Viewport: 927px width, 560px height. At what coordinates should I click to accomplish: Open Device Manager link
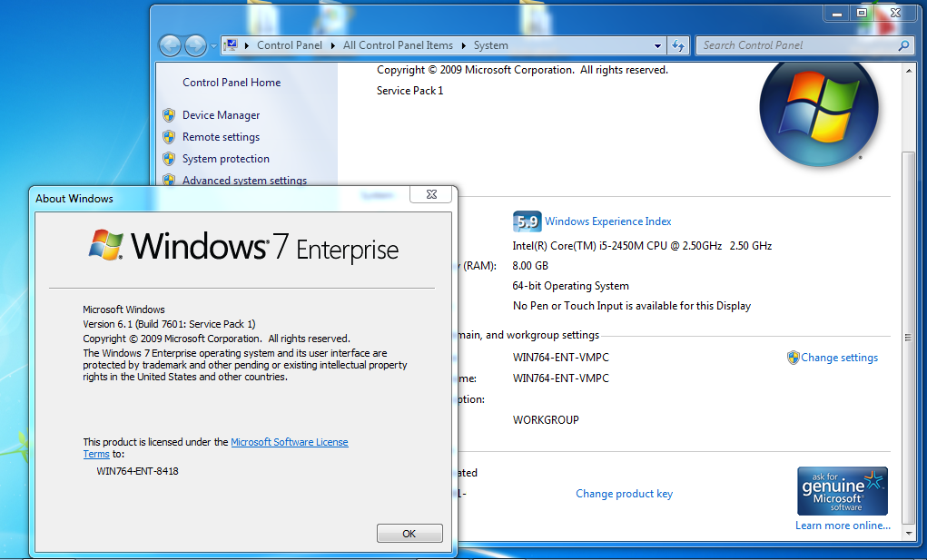[222, 115]
